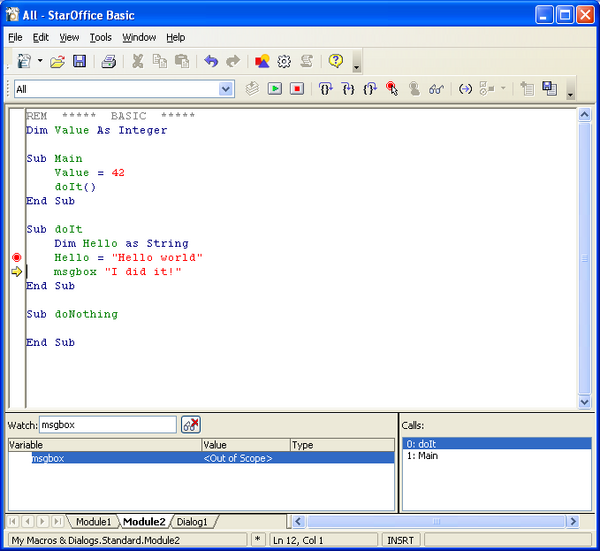Toggle breakpoint on/off icon
The image size is (600, 551).
tap(393, 89)
